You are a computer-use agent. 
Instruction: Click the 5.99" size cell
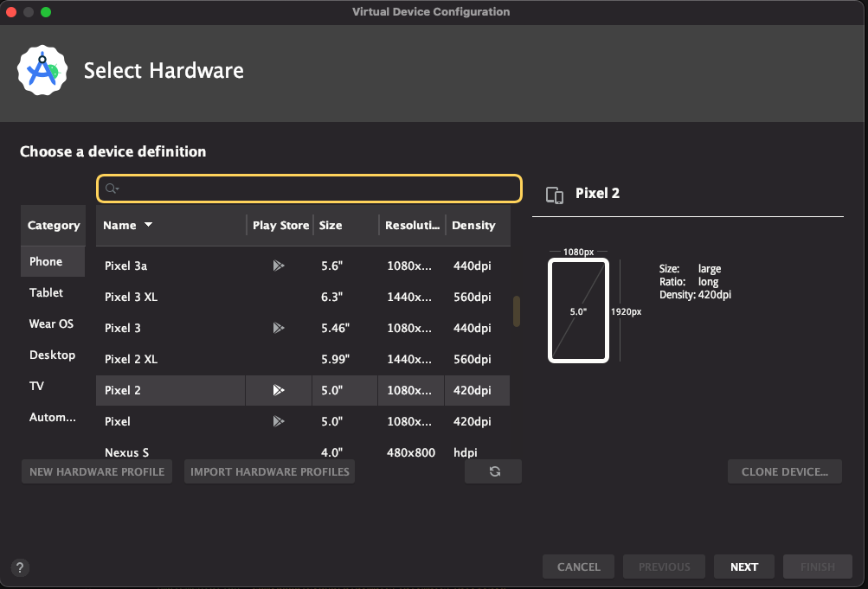[x=335, y=359]
